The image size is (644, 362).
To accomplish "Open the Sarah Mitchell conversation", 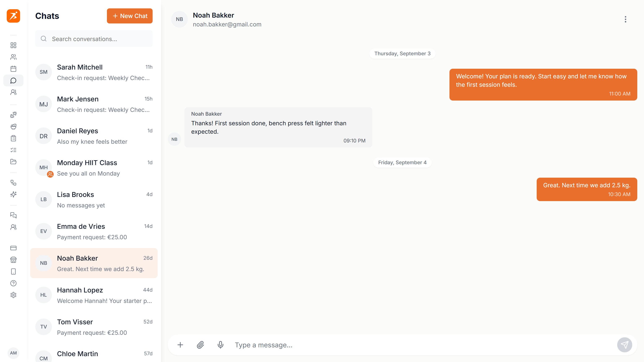I will click(94, 72).
